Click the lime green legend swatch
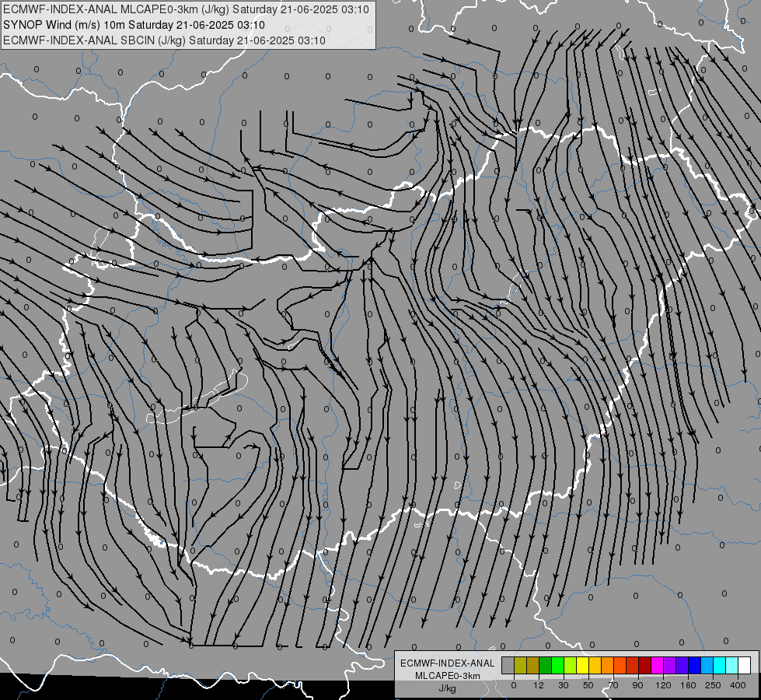The height and width of the screenshot is (700, 761). coord(571,665)
